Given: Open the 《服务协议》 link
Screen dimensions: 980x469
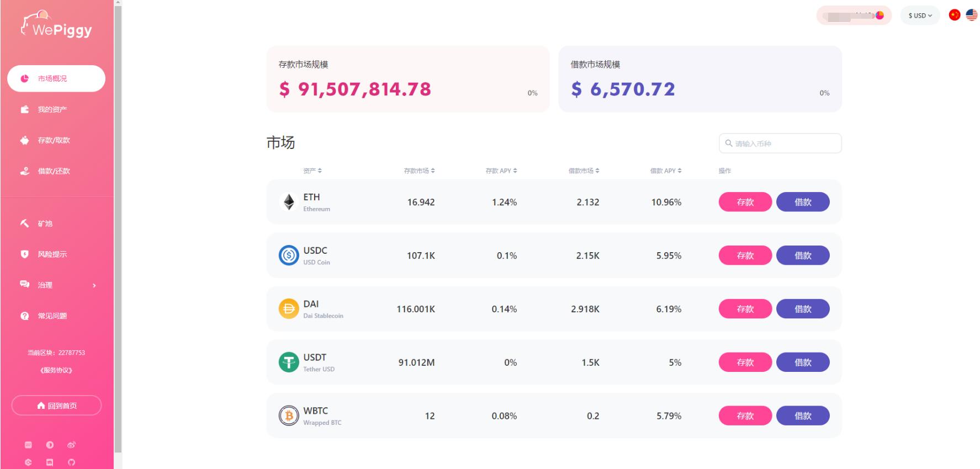Looking at the screenshot, I should click(x=56, y=370).
